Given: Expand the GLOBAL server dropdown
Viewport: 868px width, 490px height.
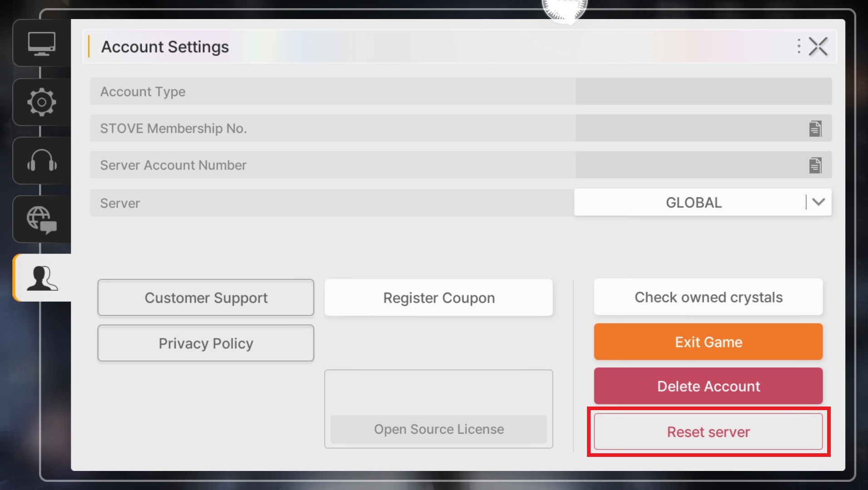Looking at the screenshot, I should [818, 202].
